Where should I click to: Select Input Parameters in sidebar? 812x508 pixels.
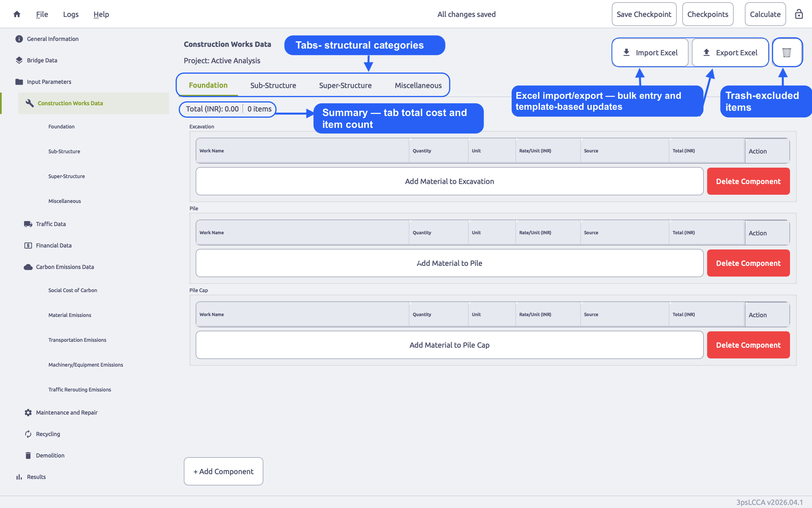pos(49,82)
